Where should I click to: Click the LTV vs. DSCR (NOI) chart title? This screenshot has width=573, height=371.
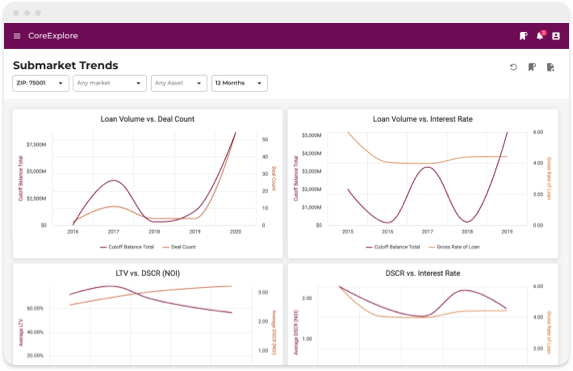tap(148, 273)
